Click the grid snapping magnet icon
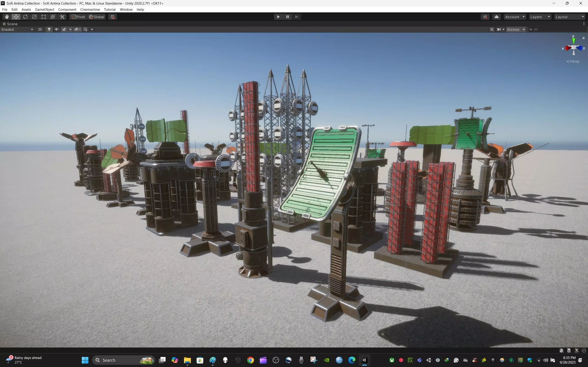 tap(113, 17)
